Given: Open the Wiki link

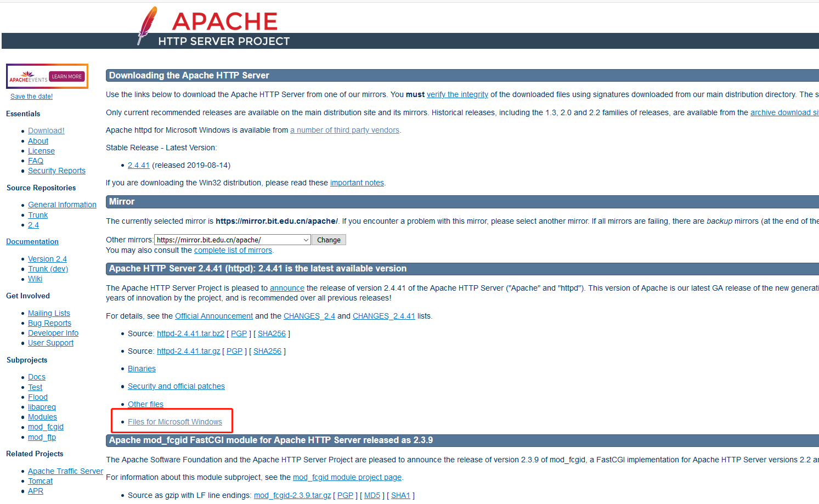Looking at the screenshot, I should tap(35, 279).
